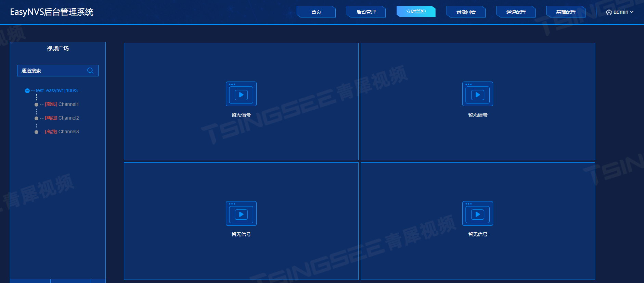Click 暂无信号 text in bottom-right pane

(478, 234)
